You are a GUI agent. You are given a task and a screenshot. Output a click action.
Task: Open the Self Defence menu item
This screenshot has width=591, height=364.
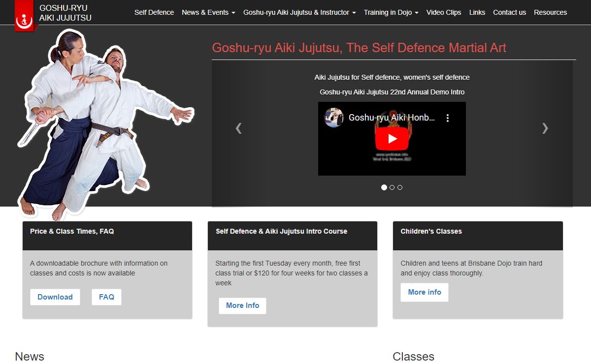tap(154, 12)
